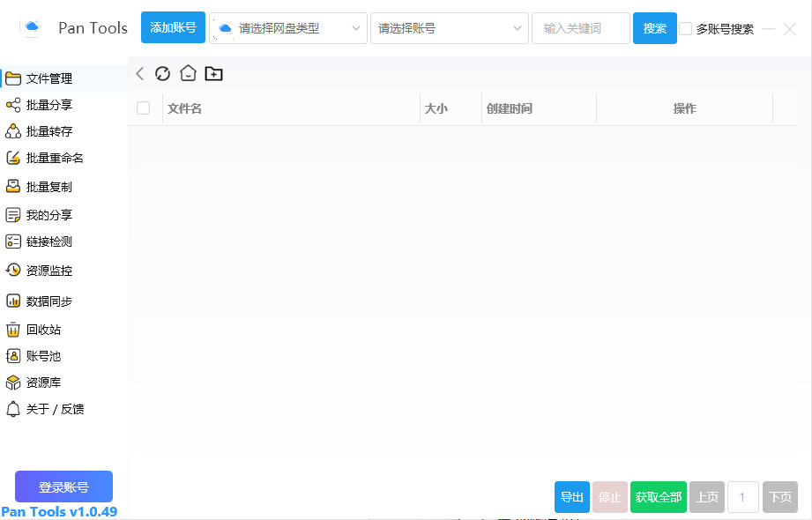
Task: Click the 文件管理 folder icon in sidebar
Action: coord(13,78)
